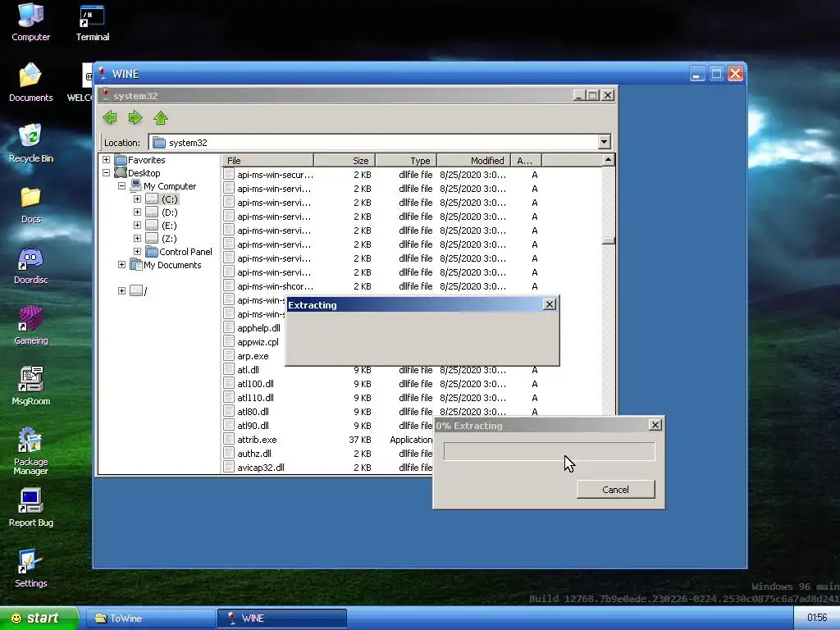This screenshot has height=630, width=840.
Task: Click the file list scroll up arrow
Action: [608, 160]
